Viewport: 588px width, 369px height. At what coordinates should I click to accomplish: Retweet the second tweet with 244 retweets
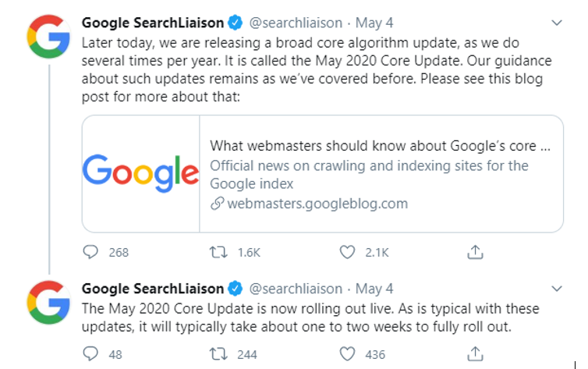[x=220, y=354]
